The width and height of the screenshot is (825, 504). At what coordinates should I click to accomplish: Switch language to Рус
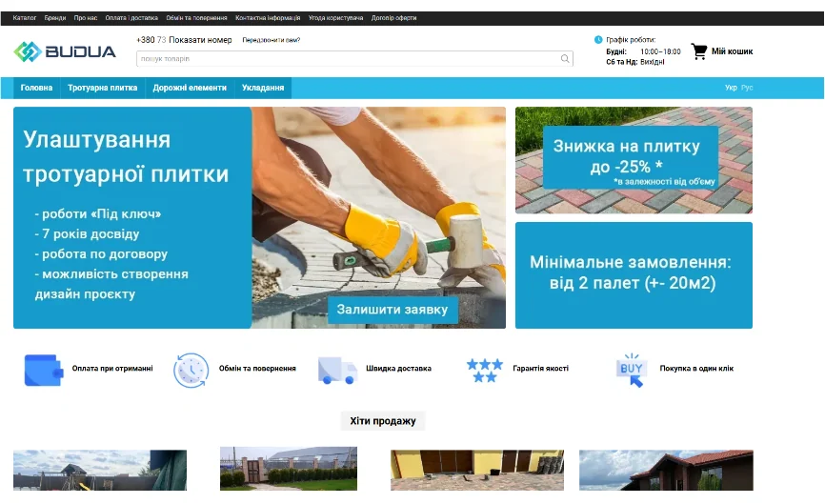click(x=747, y=88)
